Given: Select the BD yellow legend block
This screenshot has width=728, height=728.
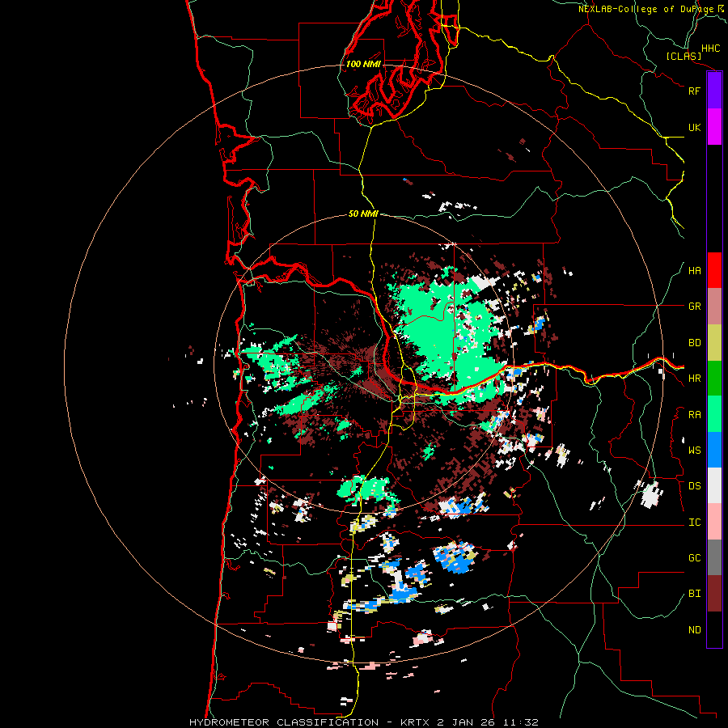Looking at the screenshot, I should pos(714,343).
